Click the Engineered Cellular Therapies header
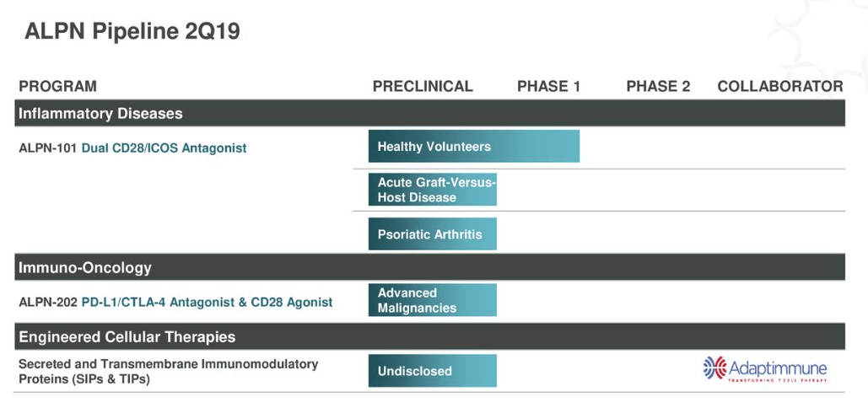The height and width of the screenshot is (408, 868). pyautogui.click(x=127, y=336)
